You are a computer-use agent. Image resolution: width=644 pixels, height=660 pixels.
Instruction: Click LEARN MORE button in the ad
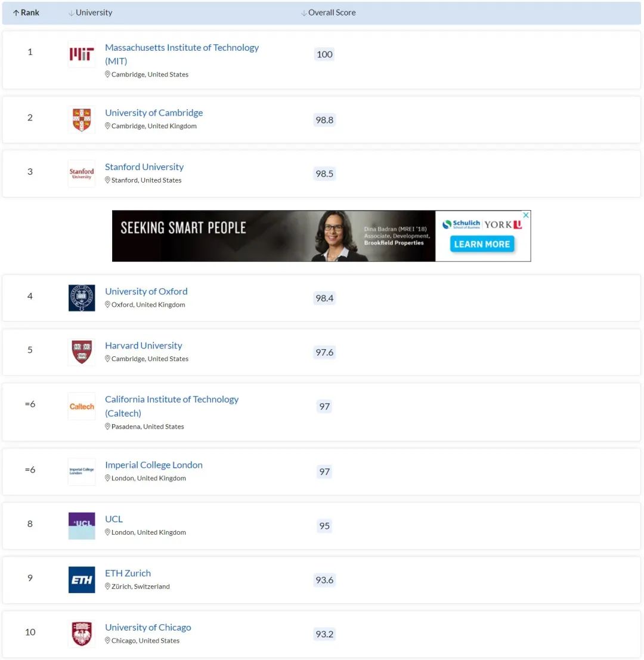(x=482, y=244)
